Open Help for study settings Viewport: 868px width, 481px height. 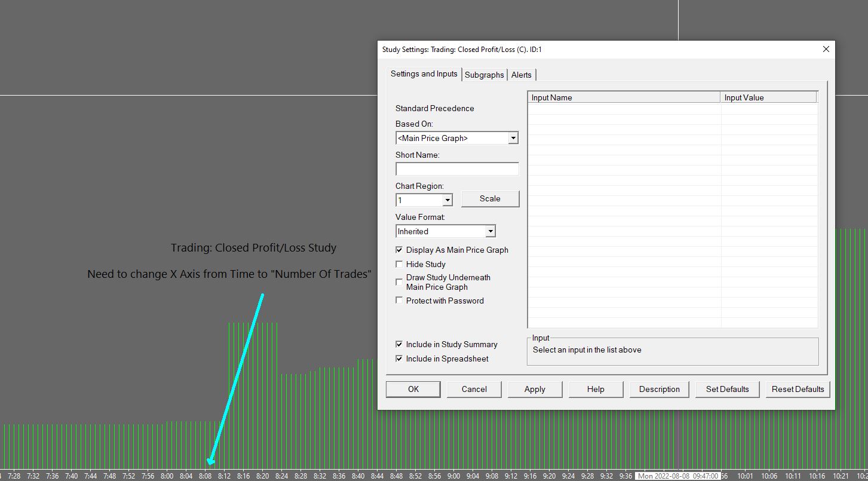point(596,389)
